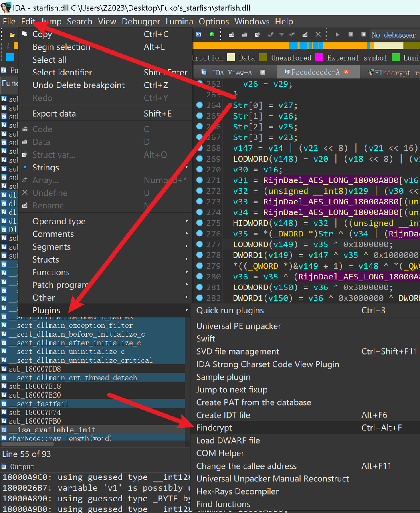Pause the process using the pause icon
Image resolution: width=420 pixels, height=513 pixels.
(x=351, y=34)
